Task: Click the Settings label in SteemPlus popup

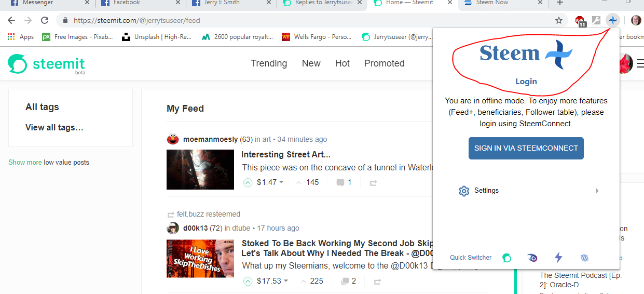Action: point(486,191)
